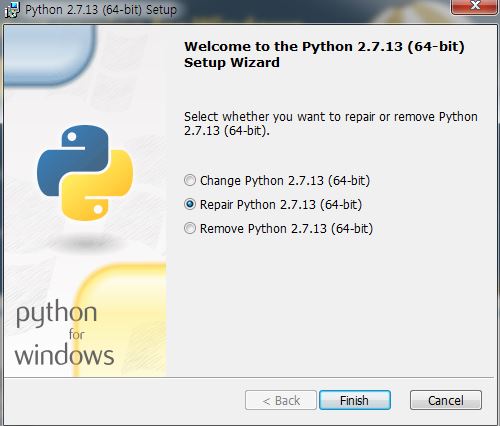Screen dimensions: 500x426
Task: Click the greyed-out Back button
Action: [x=281, y=400]
